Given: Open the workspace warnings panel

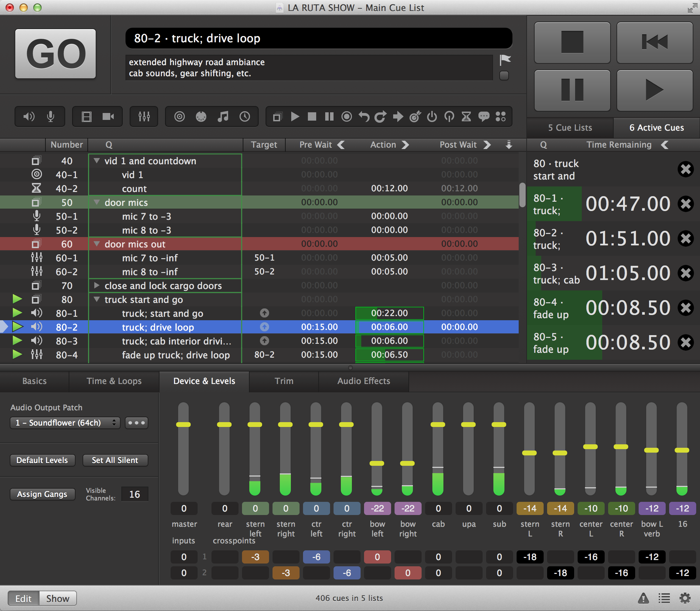Looking at the screenshot, I should tap(644, 598).
